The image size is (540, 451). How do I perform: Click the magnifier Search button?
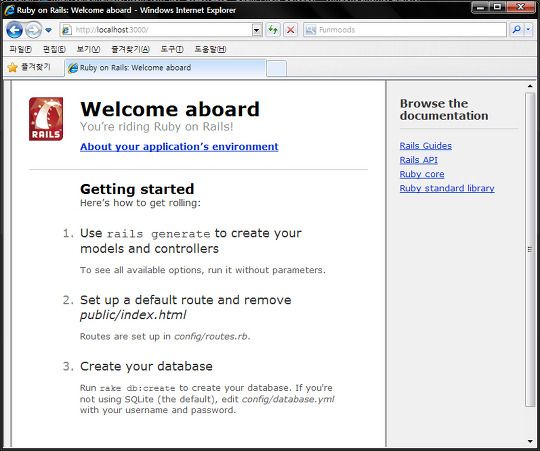[517, 30]
